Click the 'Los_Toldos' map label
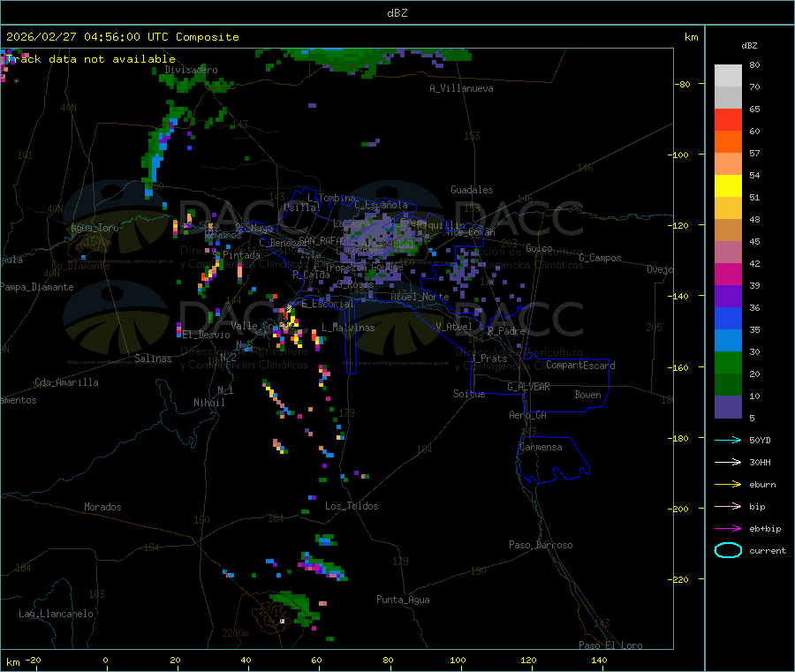This screenshot has height=672, width=795. click(352, 506)
